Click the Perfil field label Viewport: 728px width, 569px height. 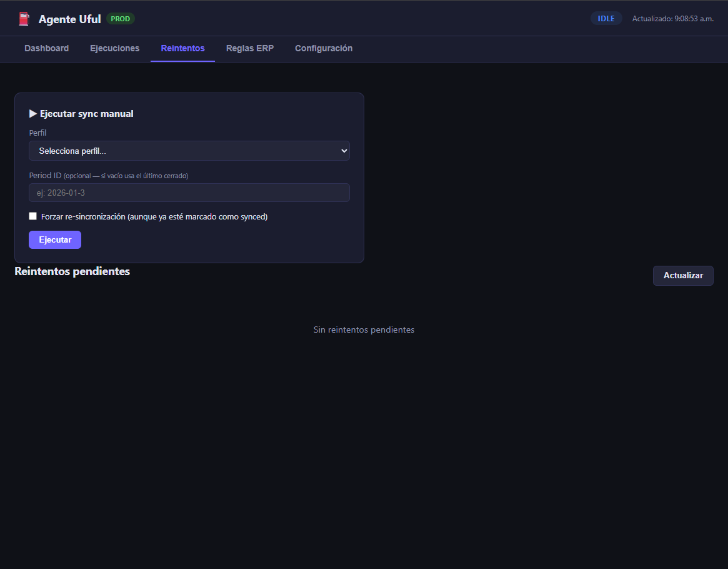pos(37,133)
